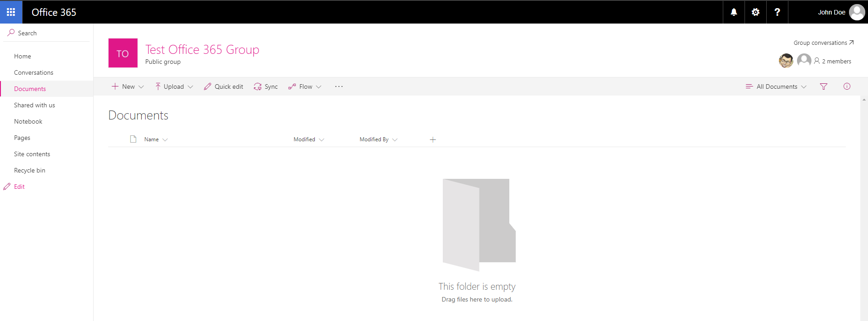Open the filters pane funnel icon
Image resolution: width=868 pixels, height=321 pixels.
[824, 86]
